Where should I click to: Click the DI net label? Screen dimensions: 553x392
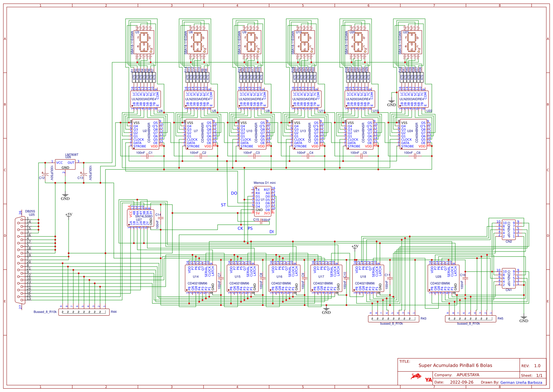[x=271, y=232]
